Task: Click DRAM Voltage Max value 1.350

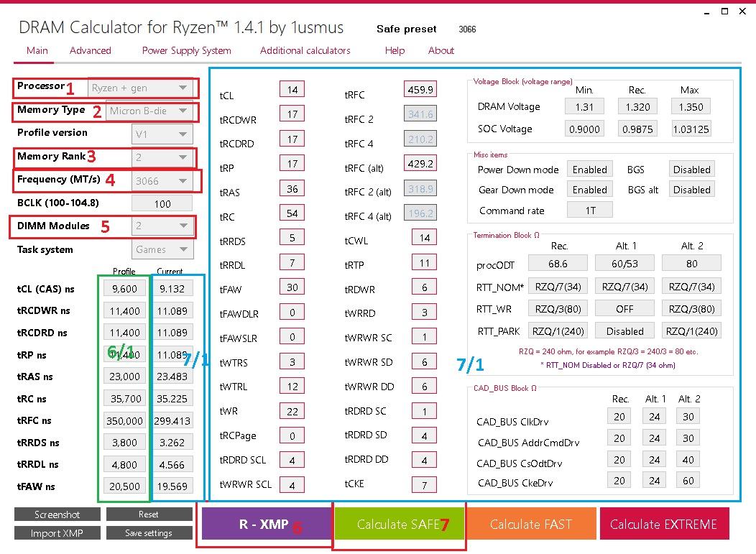Action: pyautogui.click(x=691, y=106)
